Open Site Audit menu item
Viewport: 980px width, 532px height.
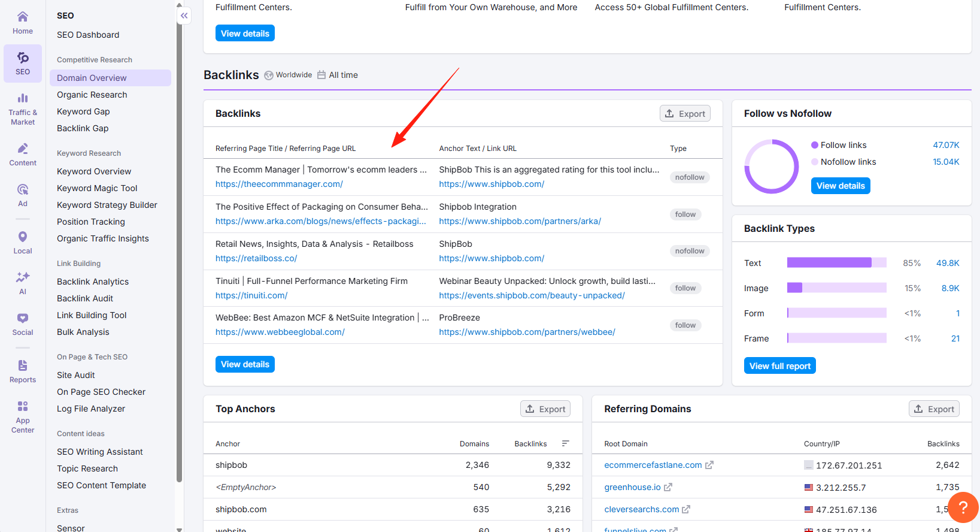(x=76, y=375)
